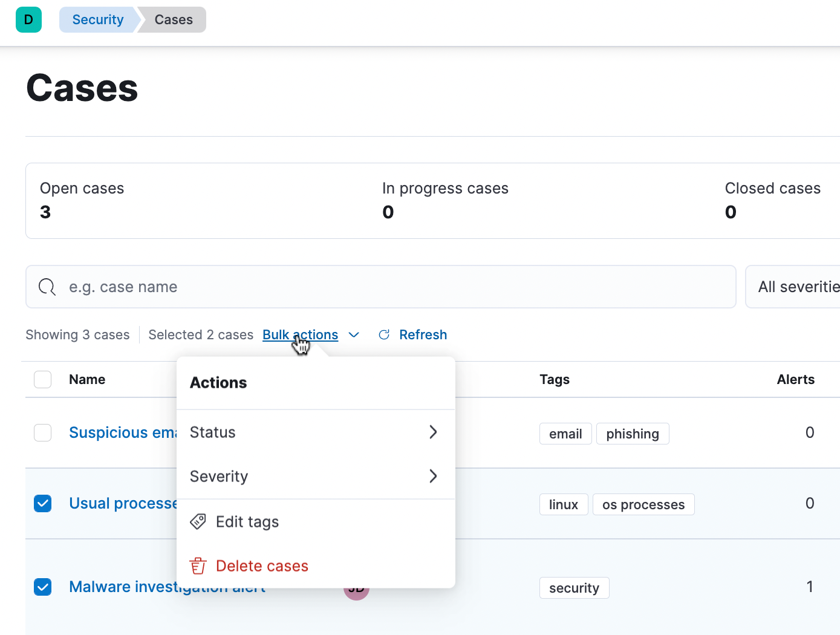Click the Security breadcrumb link
This screenshot has width=840, height=635.
[97, 19]
